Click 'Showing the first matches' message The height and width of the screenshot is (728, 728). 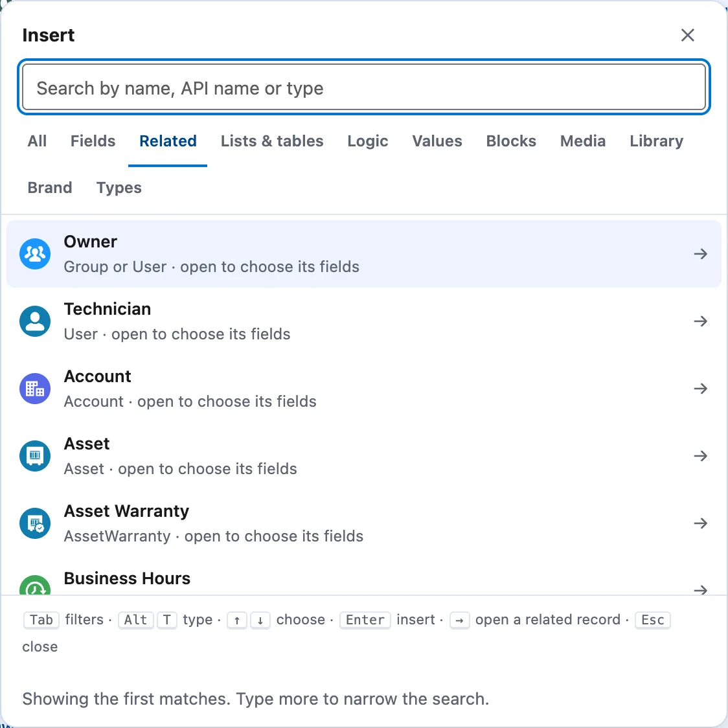256,699
